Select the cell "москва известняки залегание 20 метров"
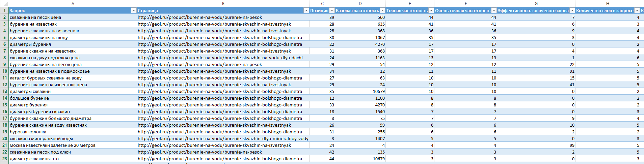 pyautogui.click(x=53, y=145)
